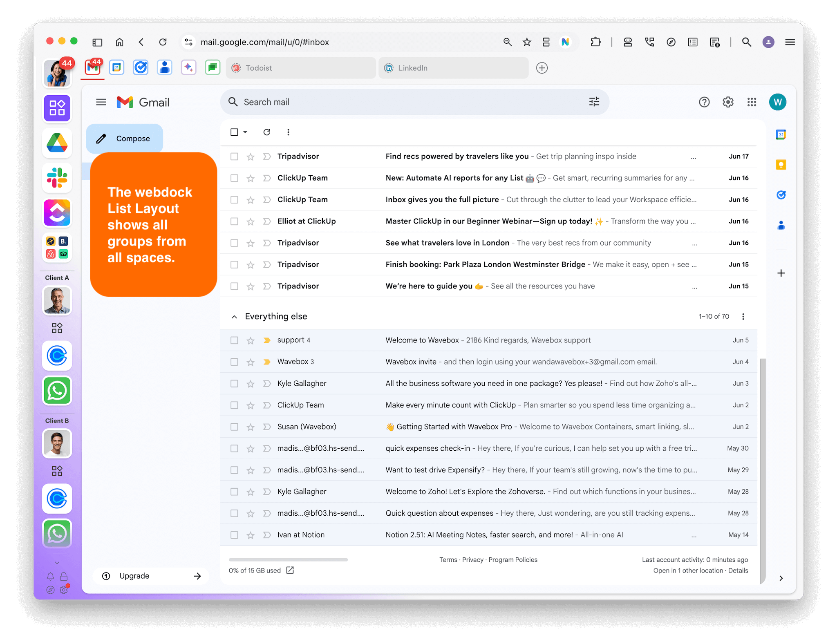Click the Upgrade button

coord(151,576)
